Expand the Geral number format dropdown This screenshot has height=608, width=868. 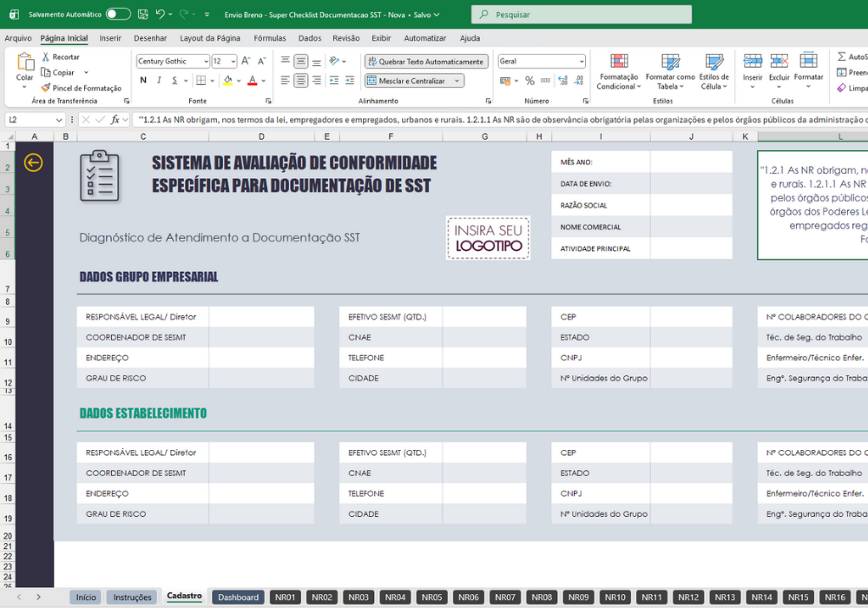pyautogui.click(x=582, y=62)
